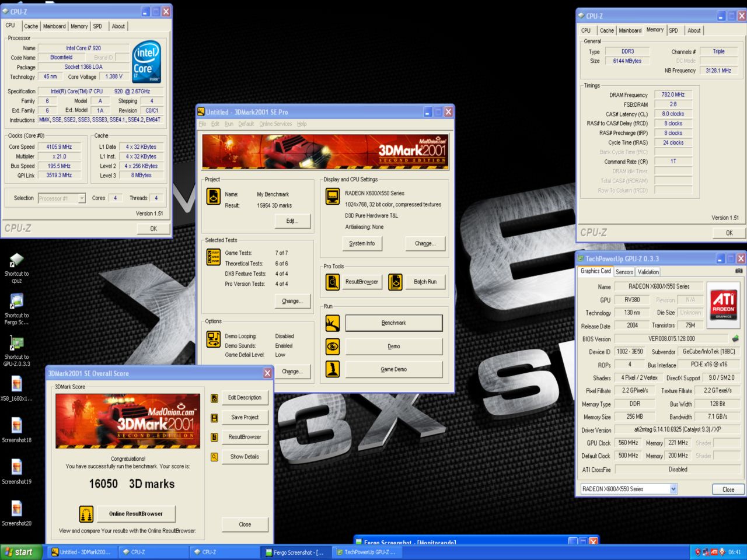This screenshot has height=560, width=747.
Task: Click the icon left of the Benchmark button
Action: 333,323
